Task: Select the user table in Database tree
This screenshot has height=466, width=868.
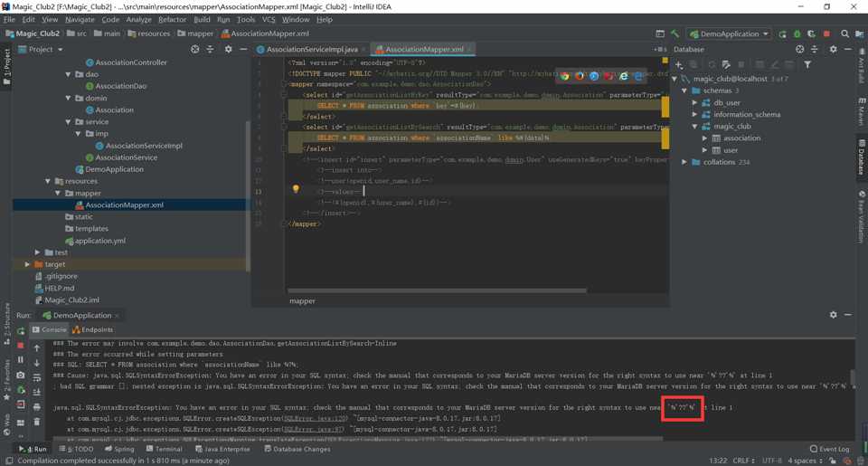Action: click(x=731, y=150)
